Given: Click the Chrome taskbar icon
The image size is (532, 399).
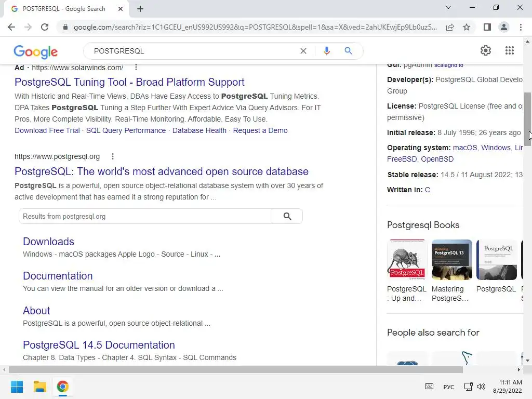Looking at the screenshot, I should (63, 387).
